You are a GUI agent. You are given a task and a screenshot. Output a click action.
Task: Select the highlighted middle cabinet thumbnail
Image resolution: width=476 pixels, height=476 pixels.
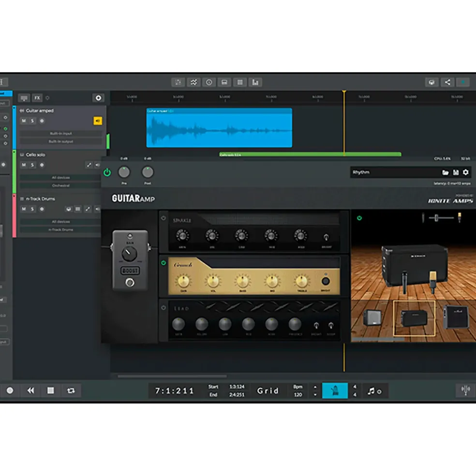414,318
